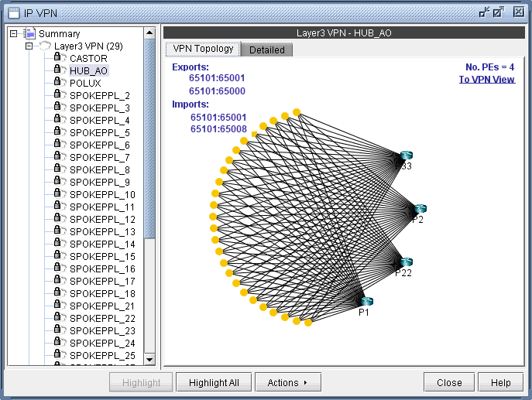Select the P22 router node
The width and height of the screenshot is (532, 400).
point(406,262)
